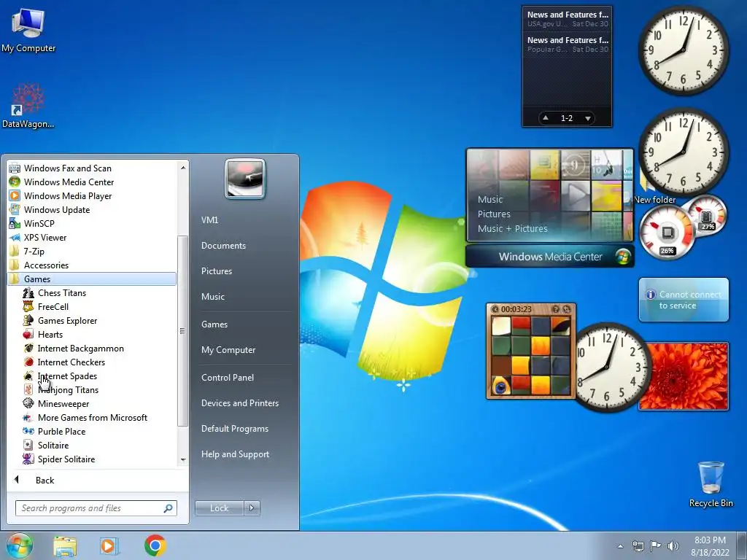Select the Recycle Bin icon
The width and height of the screenshot is (747, 560).
[711, 484]
